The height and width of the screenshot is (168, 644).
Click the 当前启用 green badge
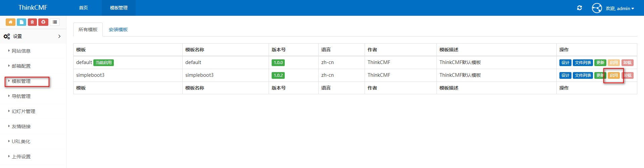pyautogui.click(x=103, y=63)
